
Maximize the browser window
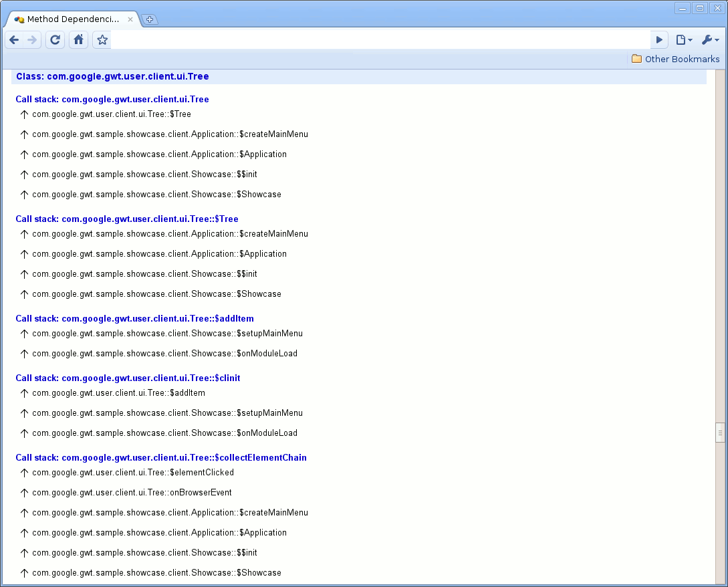pos(700,8)
